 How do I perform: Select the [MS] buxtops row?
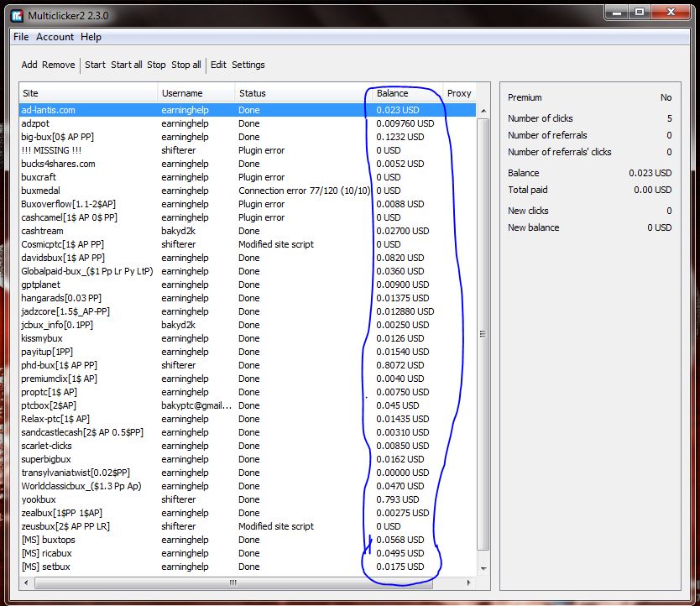248,540
